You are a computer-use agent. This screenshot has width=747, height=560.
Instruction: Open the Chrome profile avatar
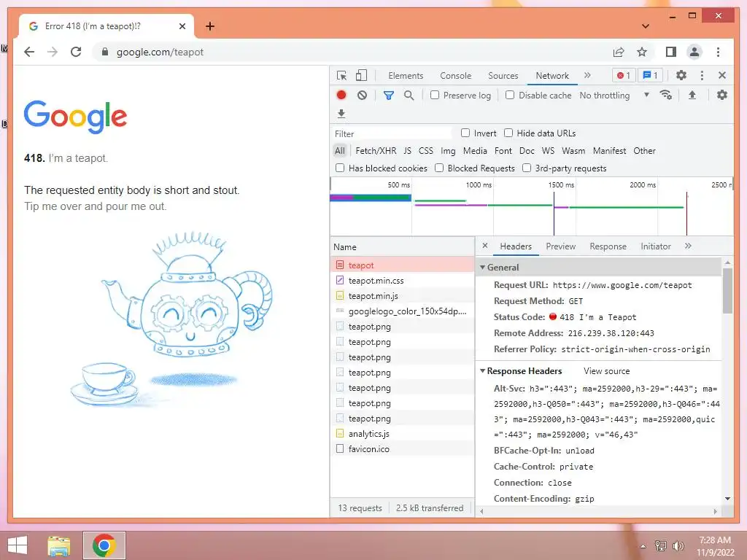tap(694, 52)
